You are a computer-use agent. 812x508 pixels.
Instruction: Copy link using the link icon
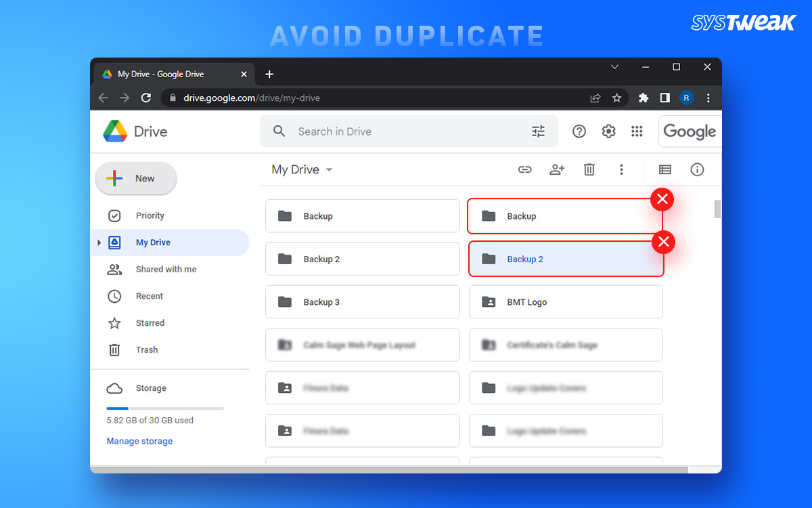[x=524, y=169]
